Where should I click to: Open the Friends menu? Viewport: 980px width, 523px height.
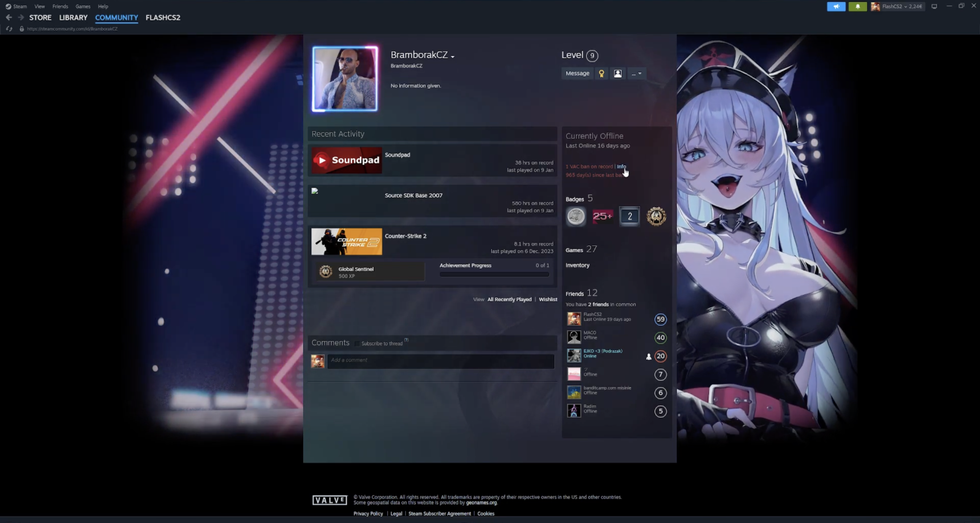click(60, 7)
